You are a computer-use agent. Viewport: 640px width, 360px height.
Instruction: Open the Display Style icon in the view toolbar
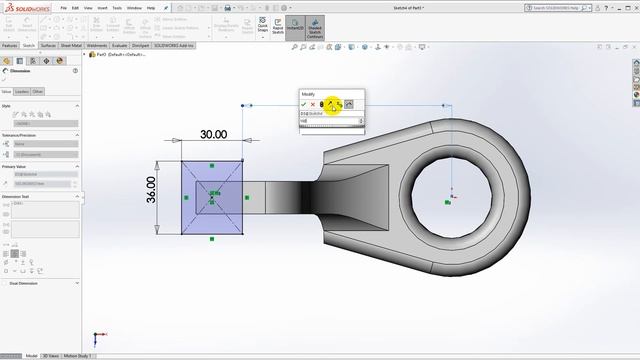click(365, 47)
